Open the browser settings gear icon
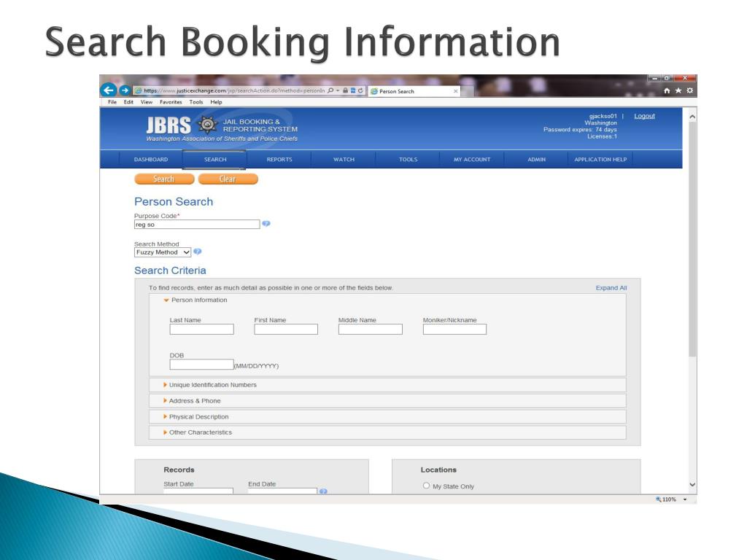 (689, 90)
